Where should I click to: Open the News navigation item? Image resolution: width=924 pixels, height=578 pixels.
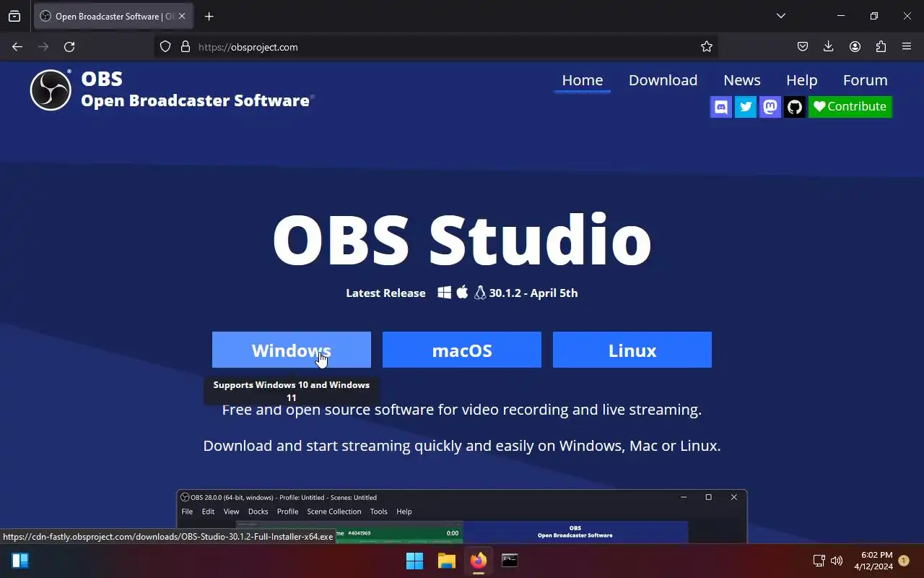[x=742, y=80]
